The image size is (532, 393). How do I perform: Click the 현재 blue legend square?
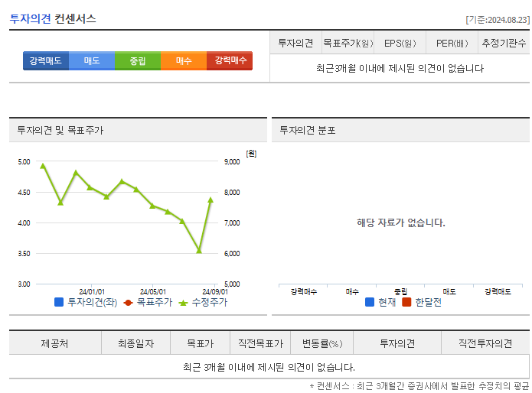point(370,302)
